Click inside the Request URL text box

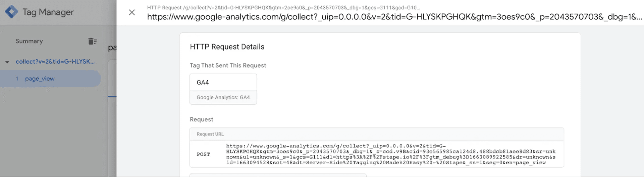(391, 154)
